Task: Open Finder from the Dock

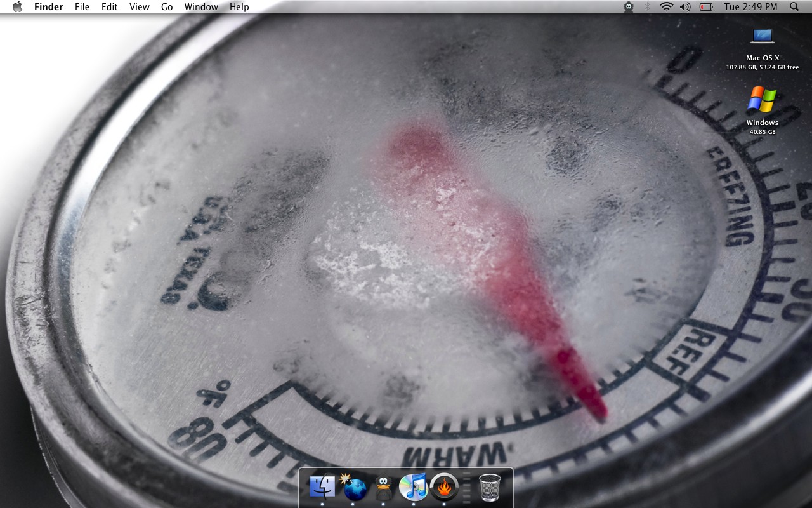Action: click(322, 487)
